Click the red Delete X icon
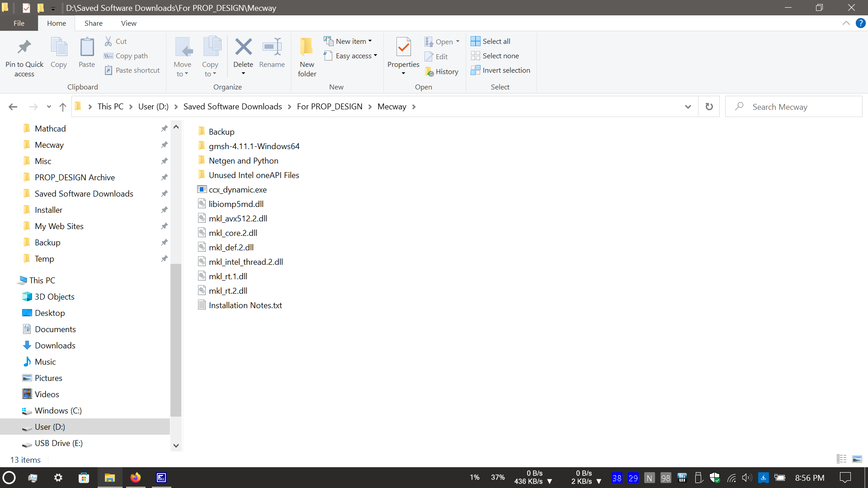Screen dimensions: 868x488 (243, 47)
